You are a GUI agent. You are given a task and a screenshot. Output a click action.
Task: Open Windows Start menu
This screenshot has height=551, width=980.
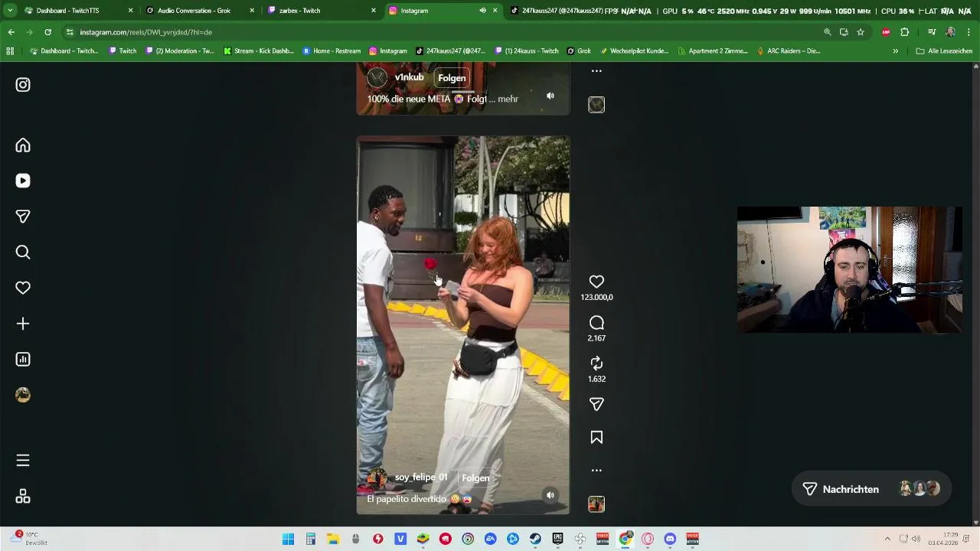coord(288,539)
